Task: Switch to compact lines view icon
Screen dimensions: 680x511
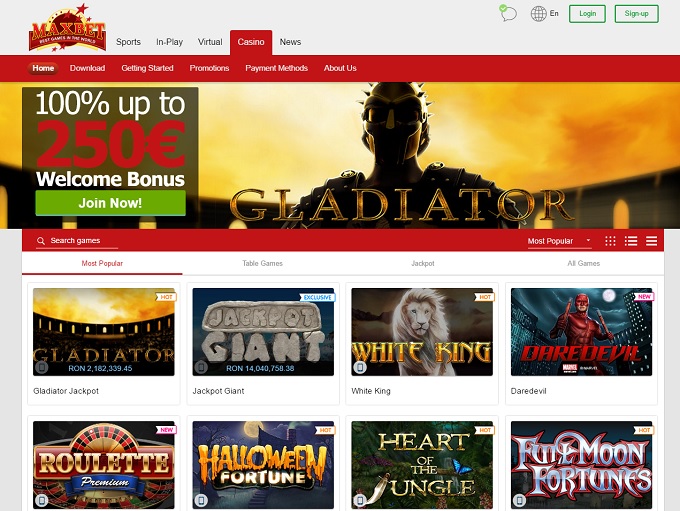Action: click(x=651, y=241)
